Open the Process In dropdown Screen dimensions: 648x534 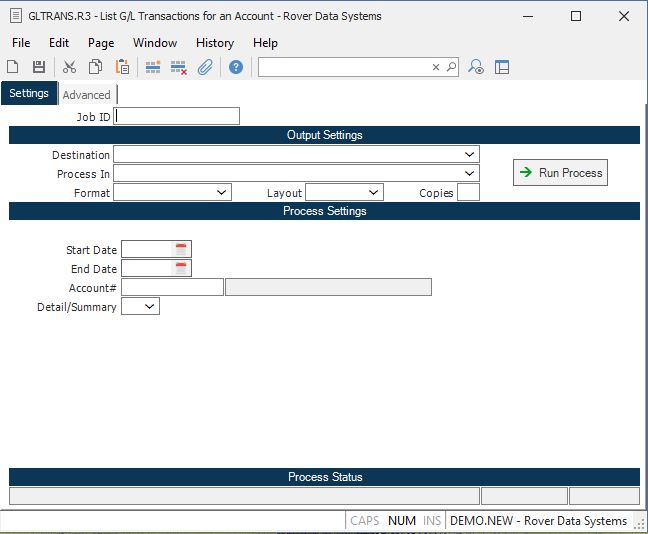(470, 174)
